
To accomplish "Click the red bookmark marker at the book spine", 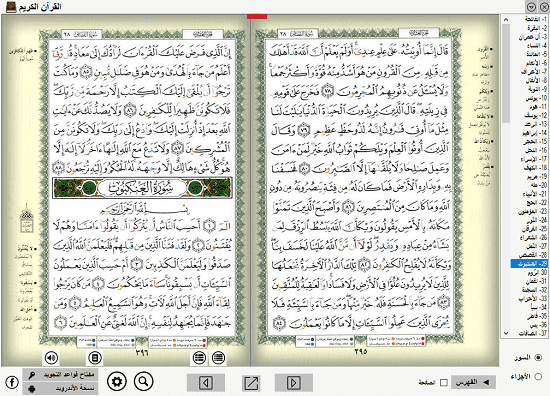I will pyautogui.click(x=257, y=16).
